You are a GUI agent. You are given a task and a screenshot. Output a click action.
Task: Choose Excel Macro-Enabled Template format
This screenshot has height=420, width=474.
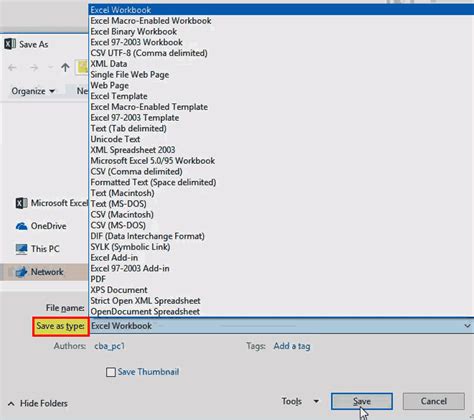click(281, 107)
